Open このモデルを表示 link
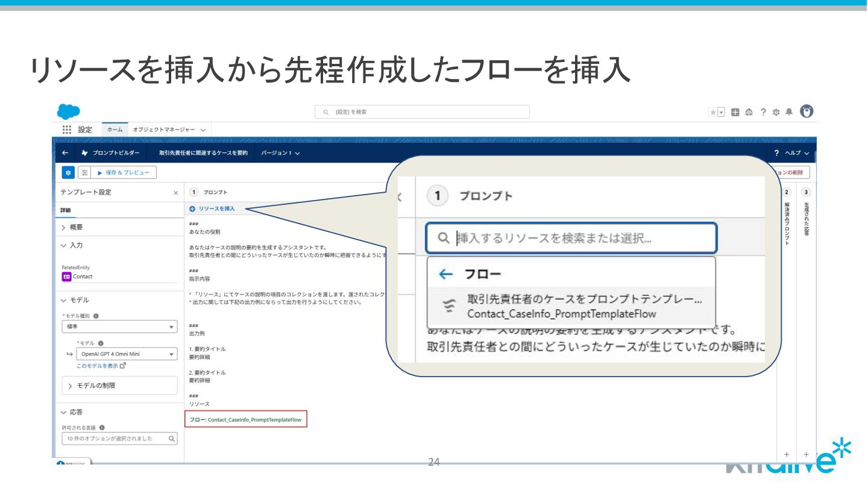 (x=101, y=366)
